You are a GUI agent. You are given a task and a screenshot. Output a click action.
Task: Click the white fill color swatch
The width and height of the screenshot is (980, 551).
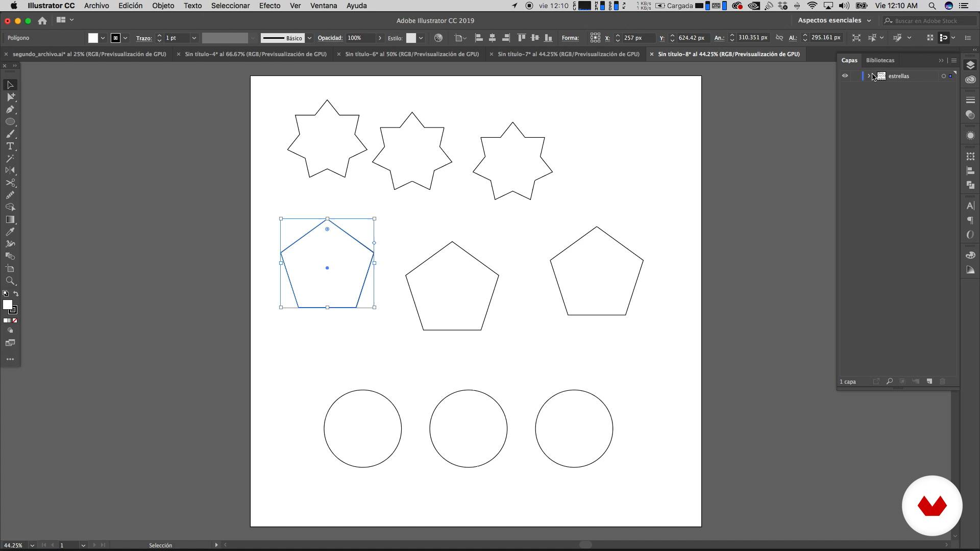[93, 38]
